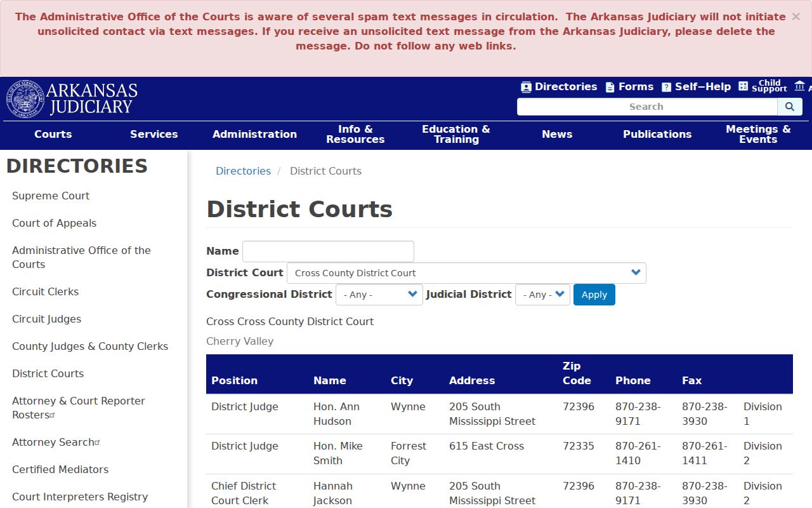
Task: Open the Services menu
Action: (x=154, y=134)
